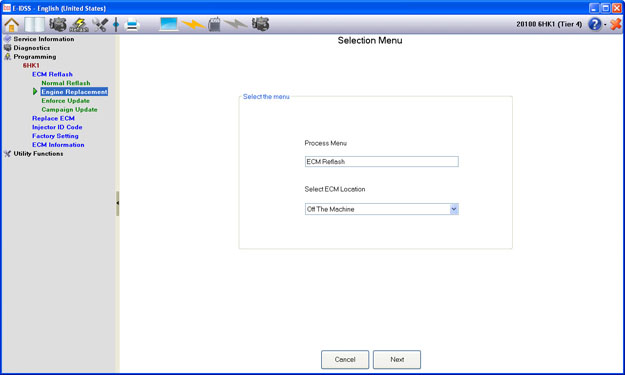Click the Cancel button
Screen dimensions: 625x375
[345, 359]
